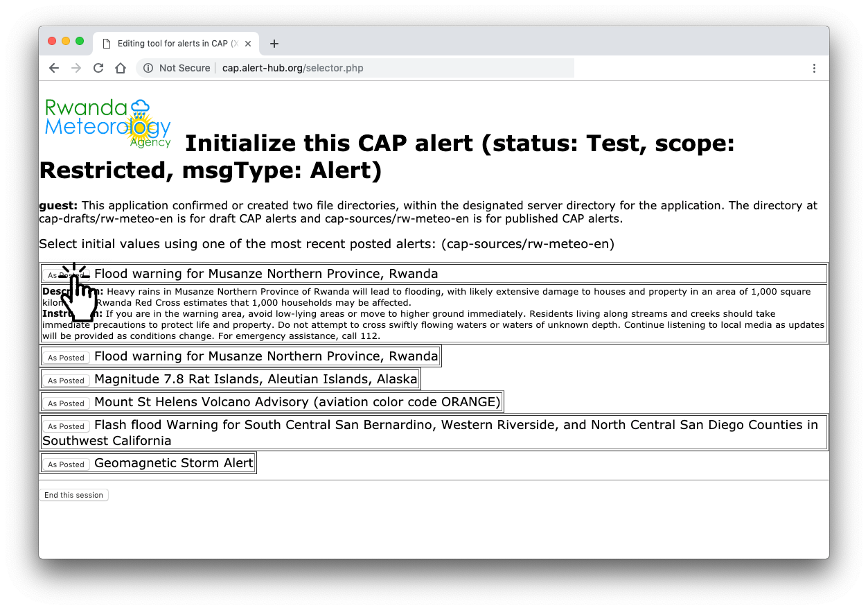Click the 'Geomagnetic Storm Alert' title text
Viewport: 868px width, 610px height.
coord(174,462)
